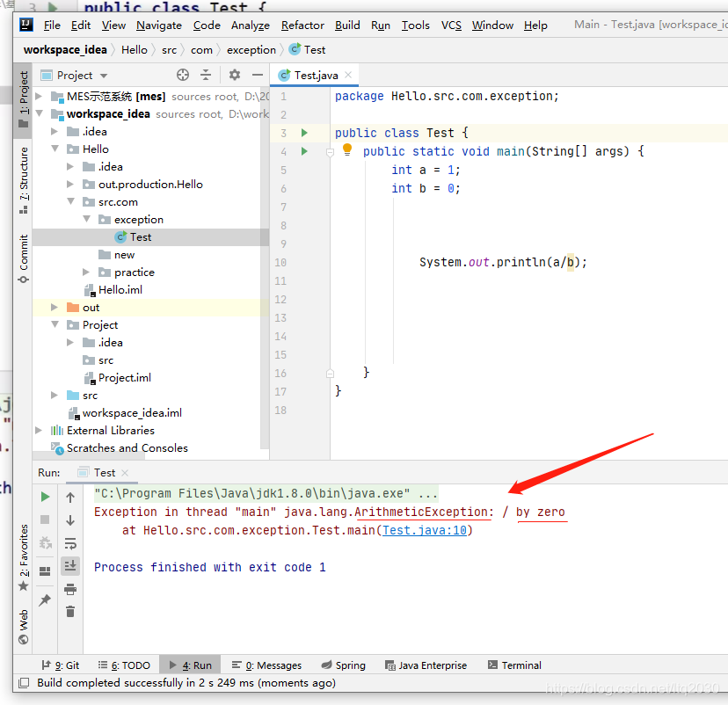Click fold end marker at line 16

[330, 373]
